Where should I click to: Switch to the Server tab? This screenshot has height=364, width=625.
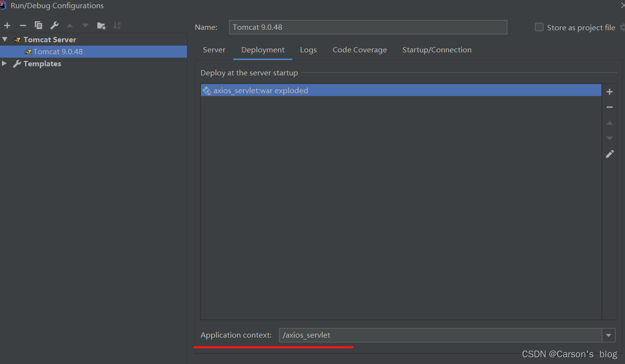click(214, 50)
